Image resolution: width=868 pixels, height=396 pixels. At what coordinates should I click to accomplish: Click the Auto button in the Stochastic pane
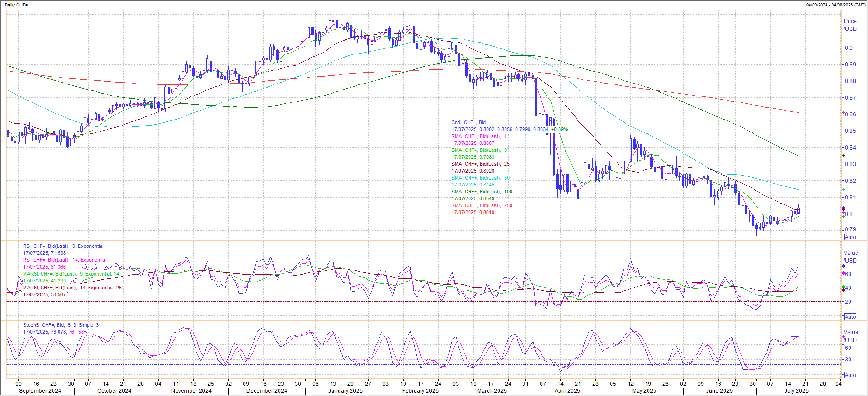pos(850,375)
